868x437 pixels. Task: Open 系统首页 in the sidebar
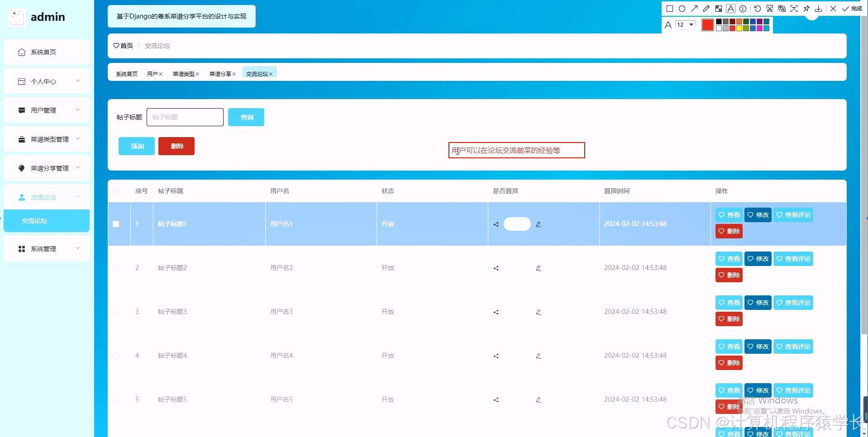[x=47, y=52]
